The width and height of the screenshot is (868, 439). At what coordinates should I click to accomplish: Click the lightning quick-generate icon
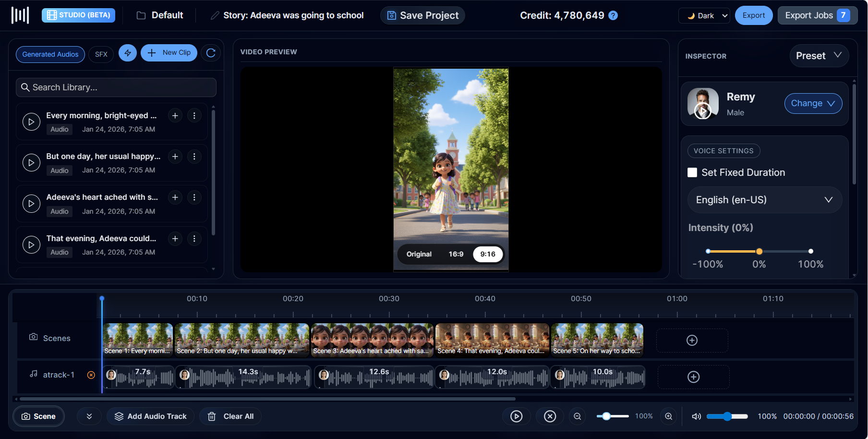click(x=128, y=52)
